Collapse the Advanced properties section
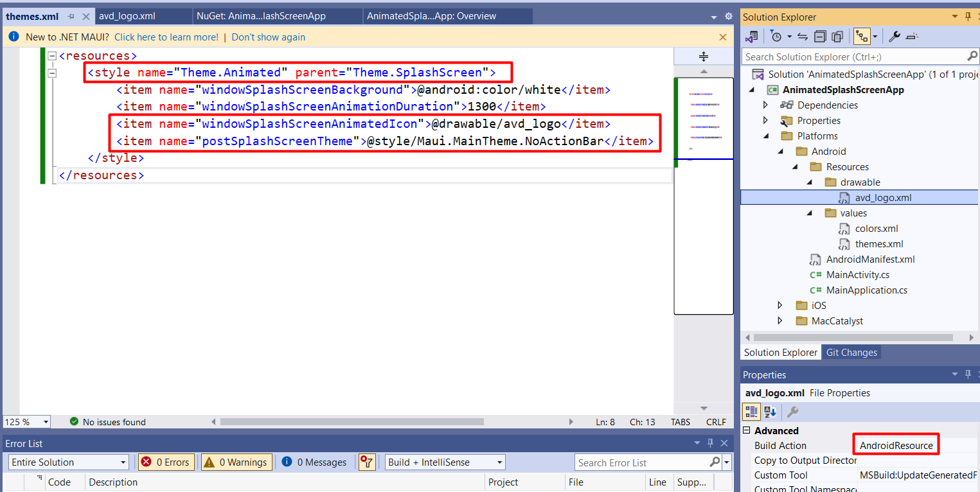This screenshot has width=980, height=492. 746,431
